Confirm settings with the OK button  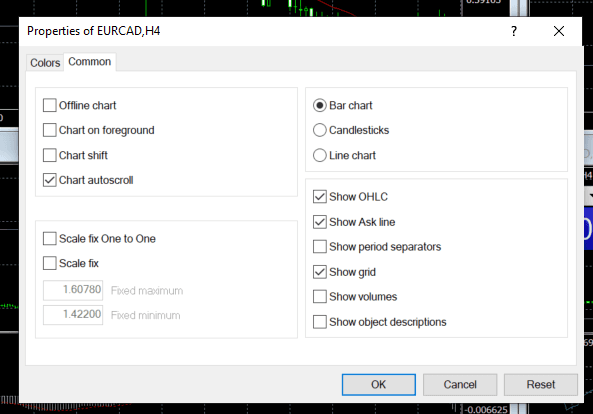379,385
